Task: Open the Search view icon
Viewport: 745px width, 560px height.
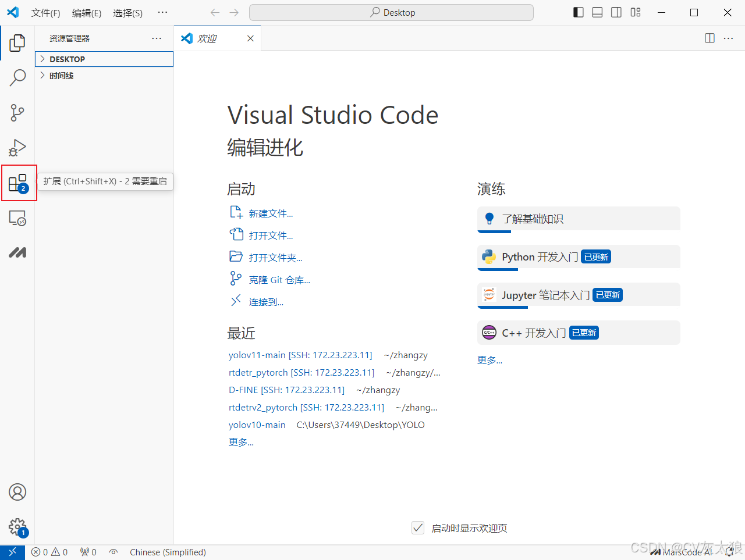Action: point(17,77)
